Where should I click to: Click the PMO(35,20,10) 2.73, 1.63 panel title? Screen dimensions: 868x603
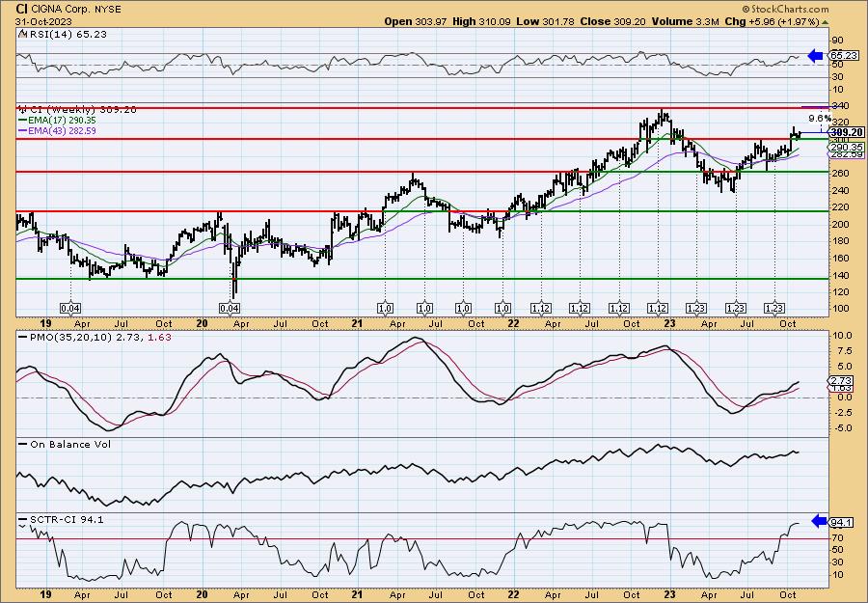pyautogui.click(x=99, y=338)
